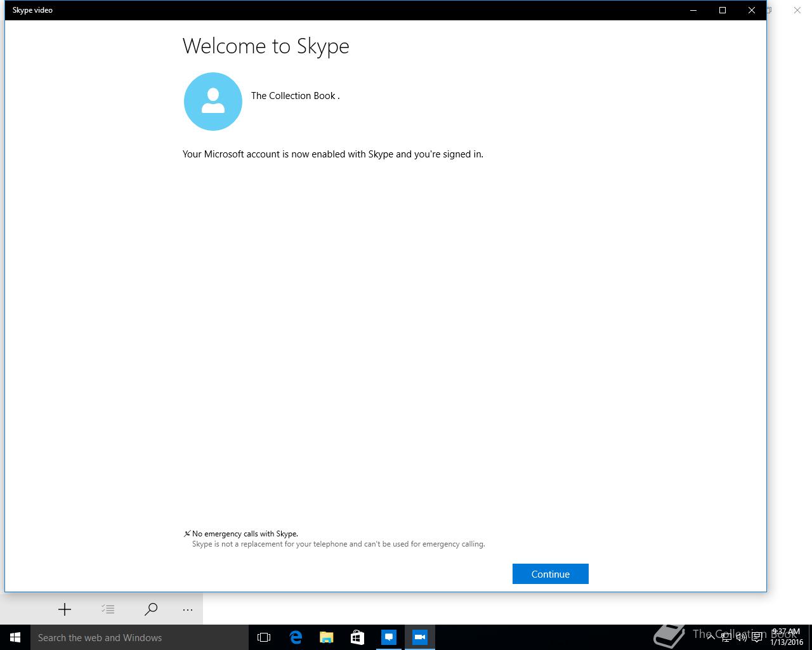Click the 'The Collection Book .' account name
Screen dimensions: 812x650
pos(295,96)
